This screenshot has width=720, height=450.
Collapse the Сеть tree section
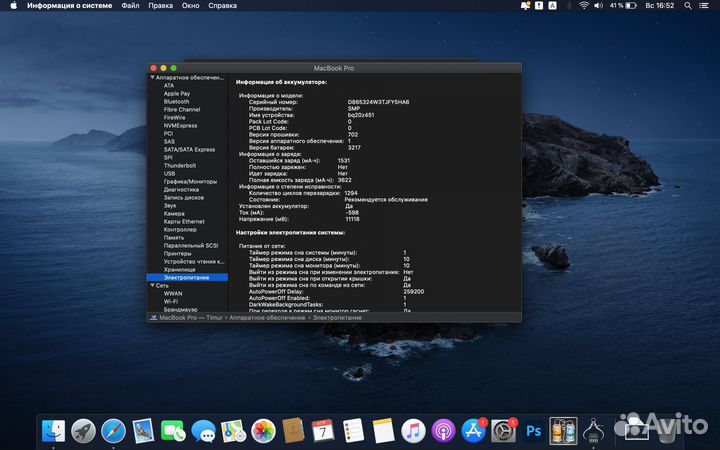[x=152, y=286]
